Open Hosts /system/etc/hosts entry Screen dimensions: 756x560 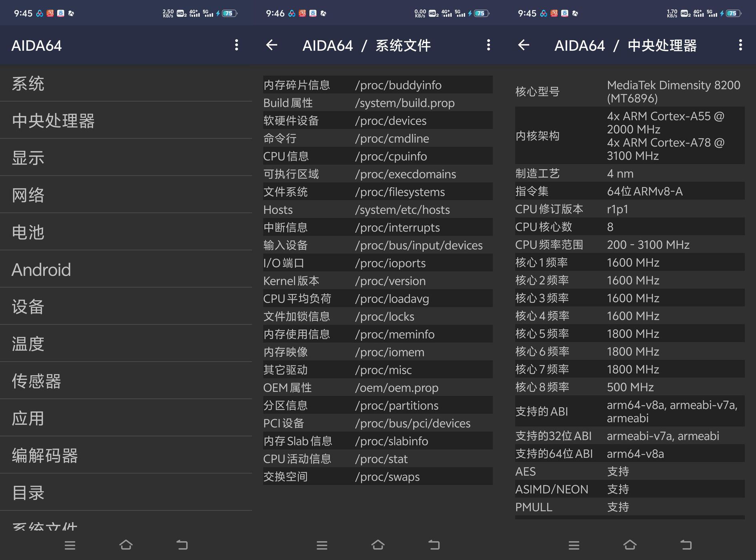click(x=378, y=210)
